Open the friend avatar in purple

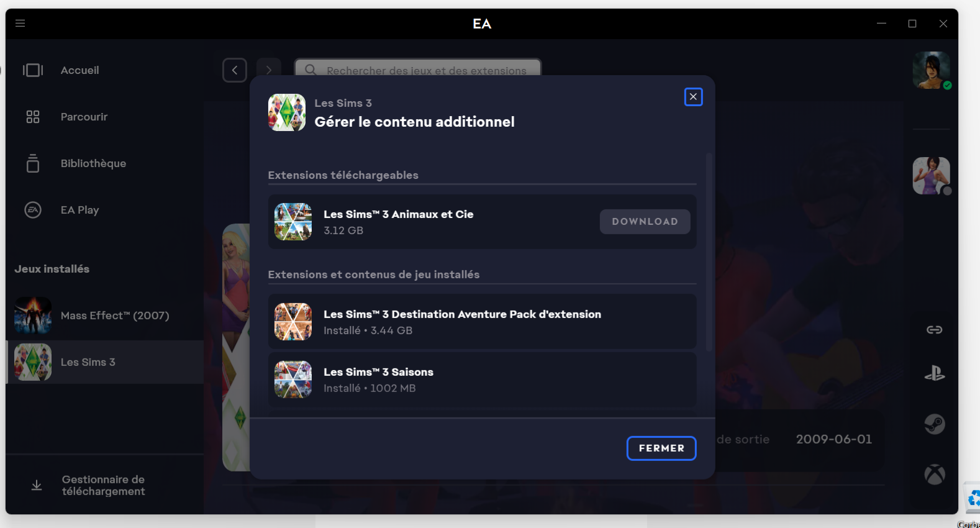(x=931, y=176)
